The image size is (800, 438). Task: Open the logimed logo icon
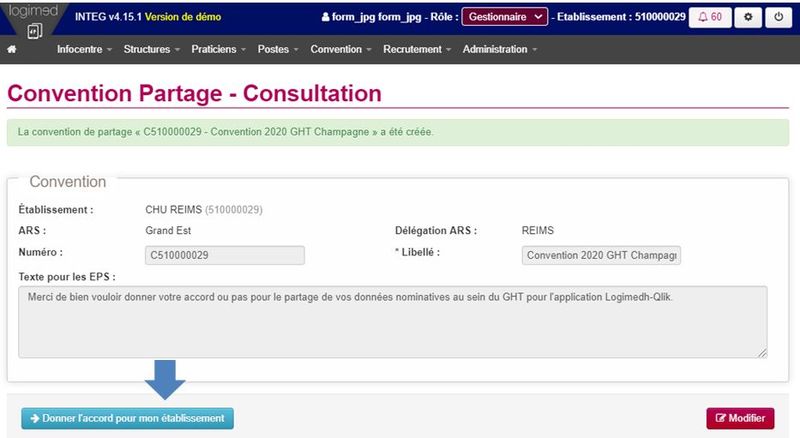pyautogui.click(x=34, y=32)
